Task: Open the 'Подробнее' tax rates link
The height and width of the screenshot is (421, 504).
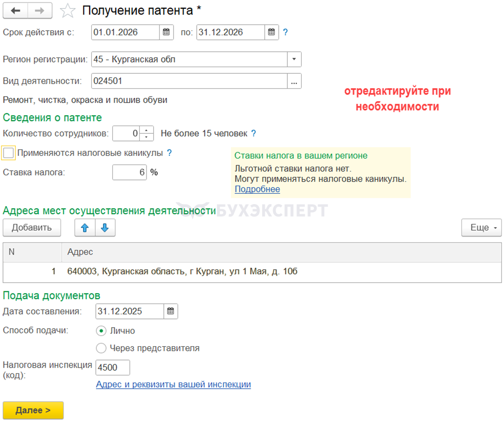Action: pyautogui.click(x=257, y=189)
